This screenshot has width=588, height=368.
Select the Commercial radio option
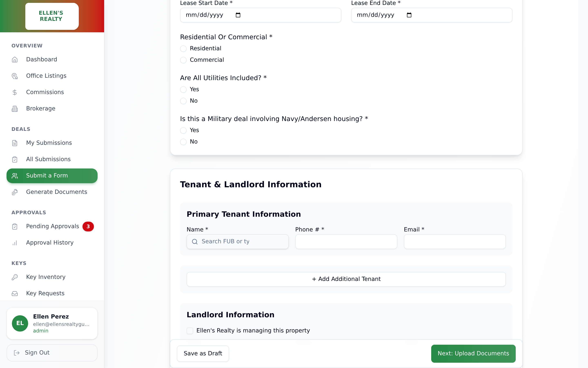point(183,60)
